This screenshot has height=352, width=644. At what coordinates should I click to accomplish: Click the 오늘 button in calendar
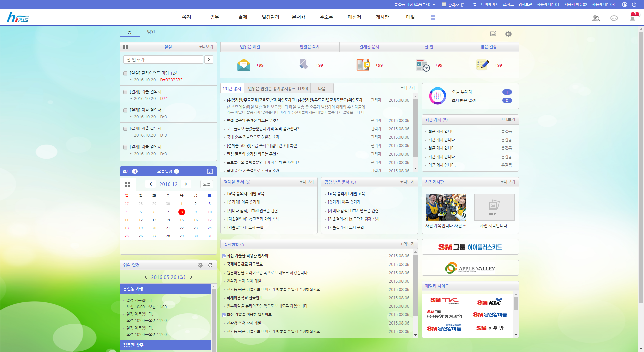coord(207,184)
